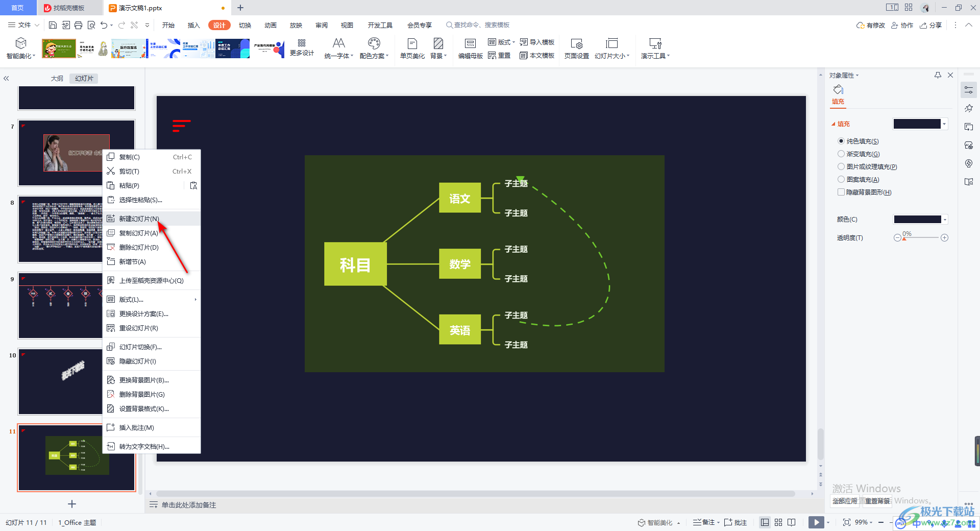Image resolution: width=980 pixels, height=531 pixels.
Task: Switch to reading view icon
Action: [x=792, y=522]
